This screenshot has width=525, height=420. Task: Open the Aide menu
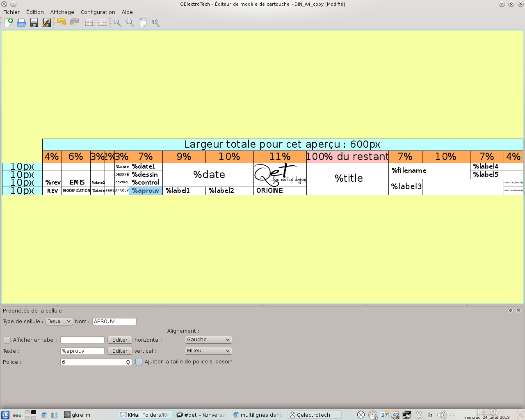point(127,12)
